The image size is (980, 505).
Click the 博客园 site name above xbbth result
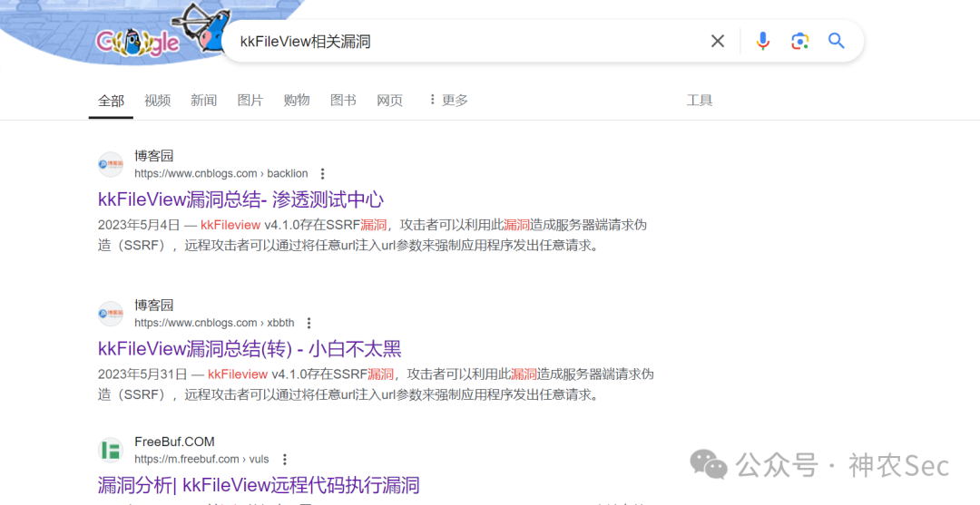153,306
